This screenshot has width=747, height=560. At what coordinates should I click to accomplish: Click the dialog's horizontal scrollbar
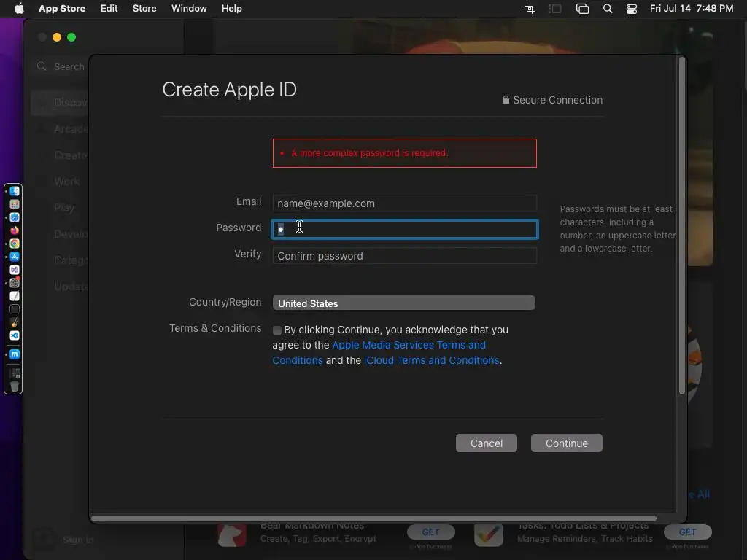373,518
